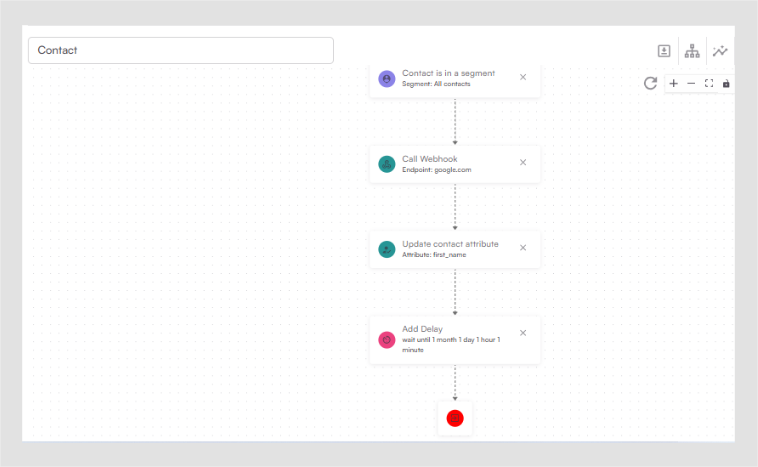The height and width of the screenshot is (467, 758).
Task: Click the pink delay timer icon
Action: point(387,340)
